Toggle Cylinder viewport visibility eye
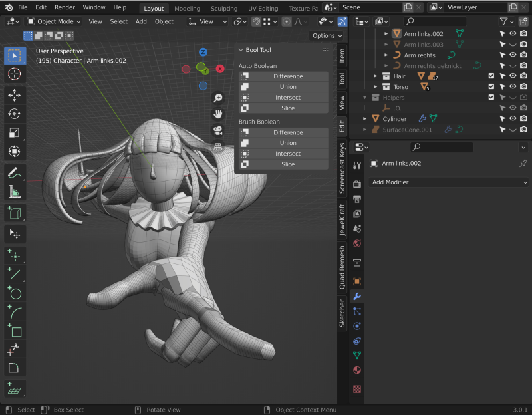Screen dimensions: 532x415 (513, 119)
